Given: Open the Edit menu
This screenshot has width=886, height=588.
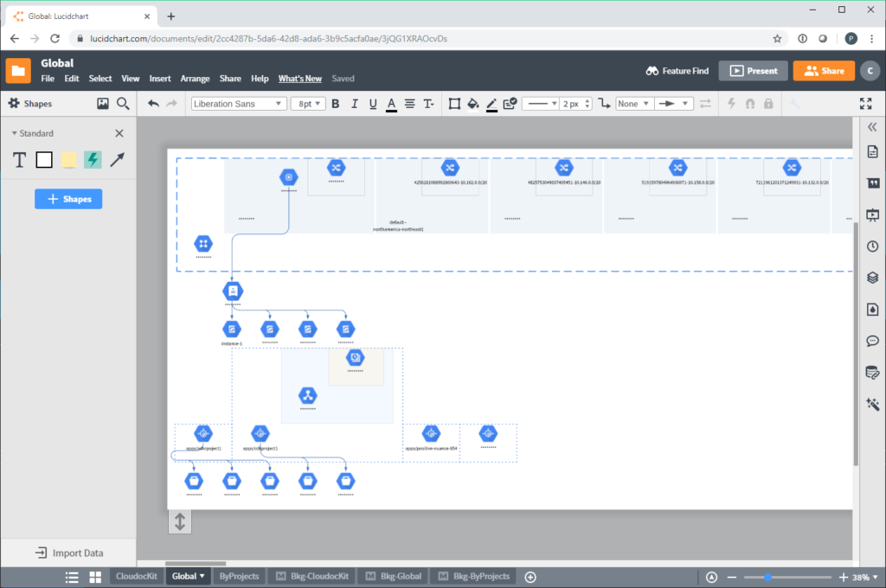Looking at the screenshot, I should [72, 79].
